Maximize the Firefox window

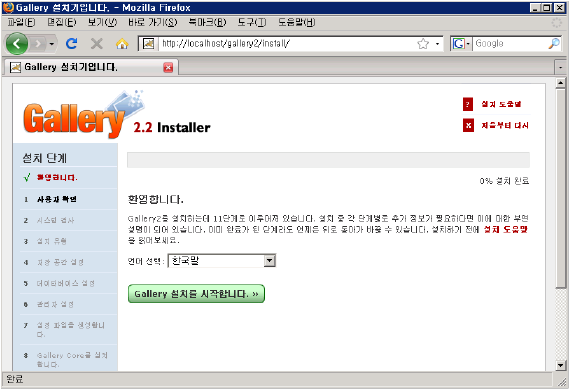547,8
